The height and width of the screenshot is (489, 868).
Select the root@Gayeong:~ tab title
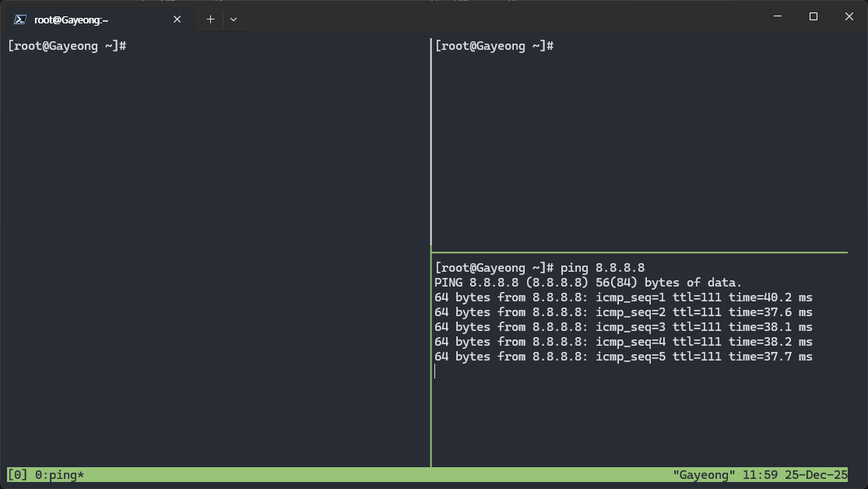coord(71,19)
